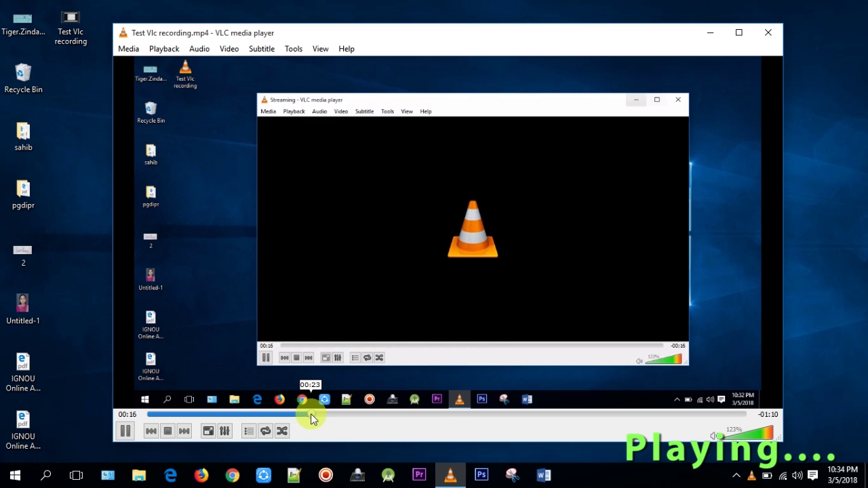Open the Help menu
Image resolution: width=868 pixels, height=488 pixels.
click(347, 49)
